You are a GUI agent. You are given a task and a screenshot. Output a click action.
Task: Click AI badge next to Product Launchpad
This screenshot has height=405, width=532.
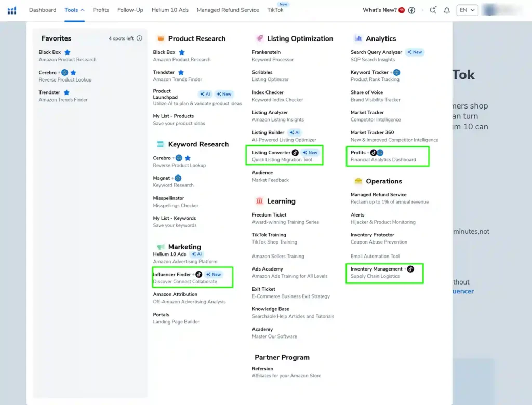tap(205, 94)
